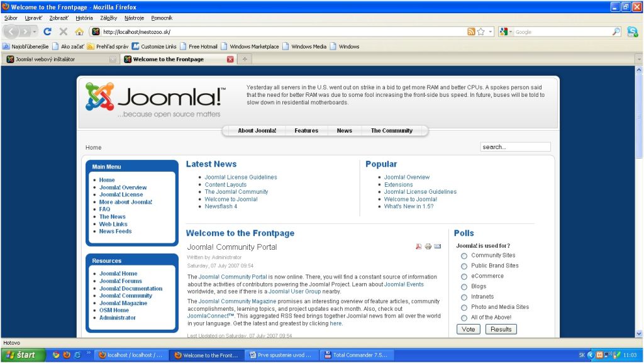Select Public Brand Sites poll option
The height and width of the screenshot is (363, 644).
coord(464,266)
